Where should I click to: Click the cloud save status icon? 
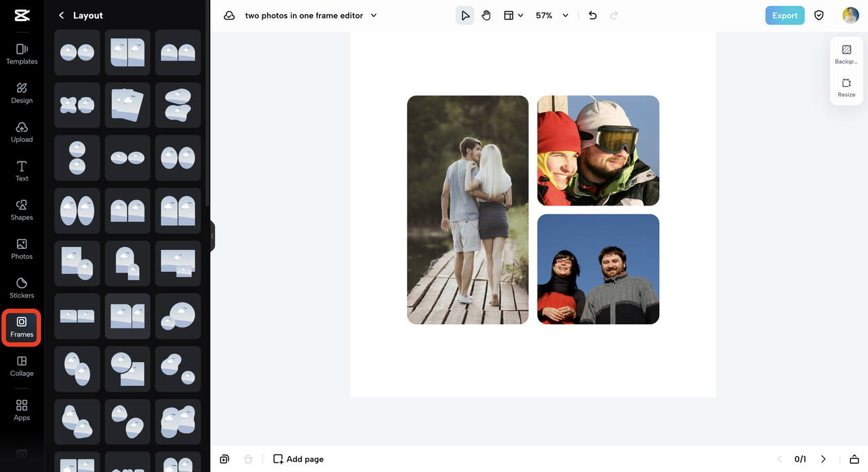click(229, 16)
